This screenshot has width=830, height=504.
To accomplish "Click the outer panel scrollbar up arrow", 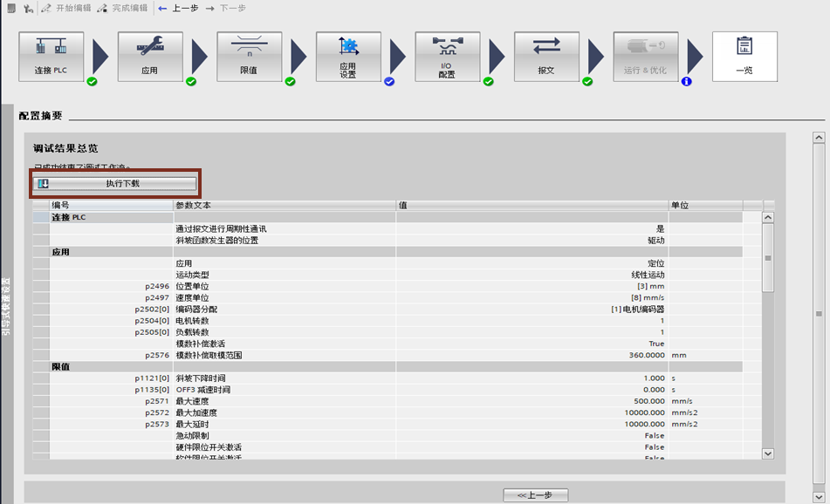I will pyautogui.click(x=819, y=138).
